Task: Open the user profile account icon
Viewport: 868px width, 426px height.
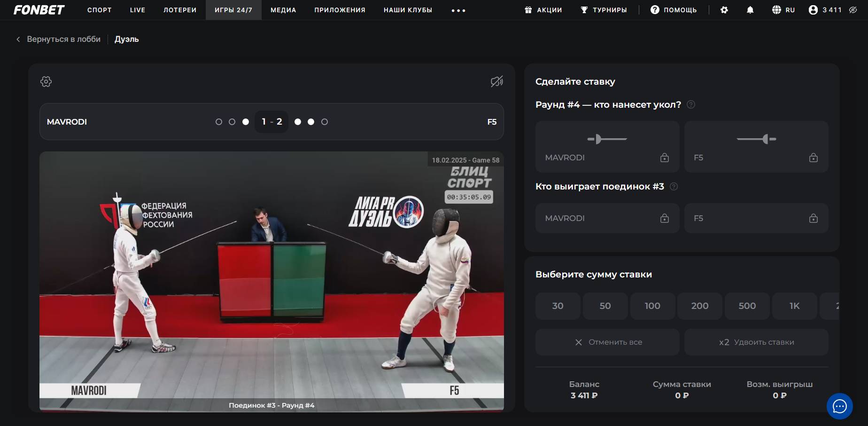Action: (813, 10)
